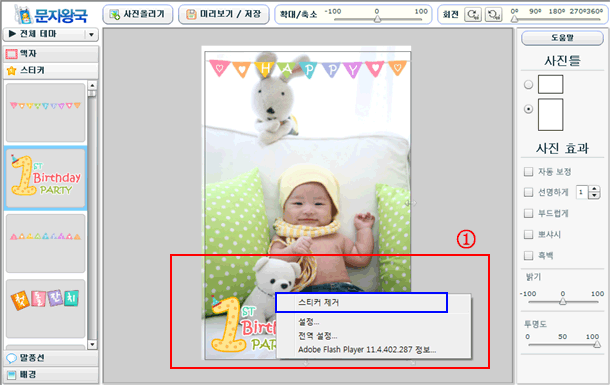The width and height of the screenshot is (610, 385).
Task: Open the 스티커 sticker category
Action: [x=51, y=70]
